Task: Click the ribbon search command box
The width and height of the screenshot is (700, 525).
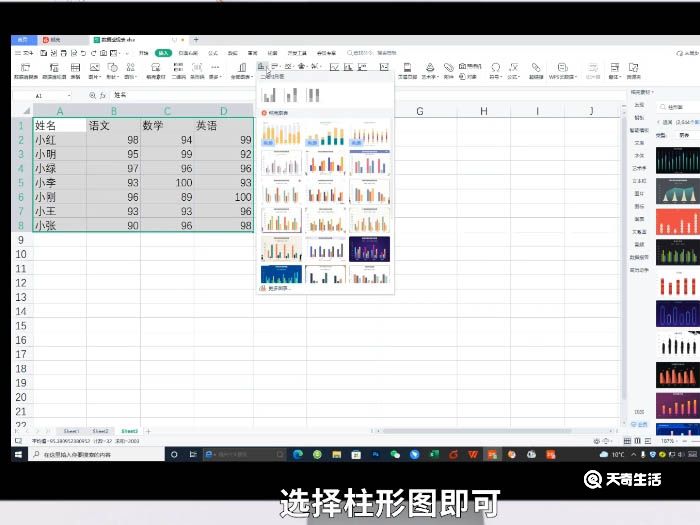Action: pyautogui.click(x=372, y=53)
